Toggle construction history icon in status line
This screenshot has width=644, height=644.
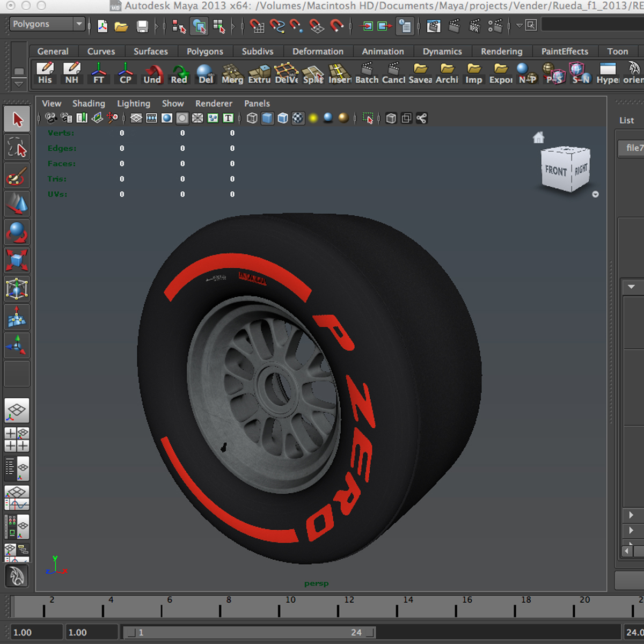405,26
